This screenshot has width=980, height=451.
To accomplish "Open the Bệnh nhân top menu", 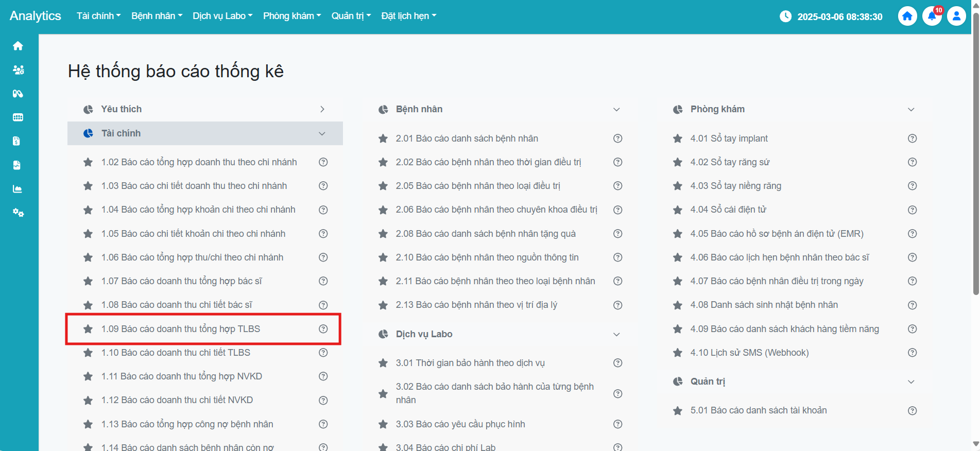I will pyautogui.click(x=157, y=16).
